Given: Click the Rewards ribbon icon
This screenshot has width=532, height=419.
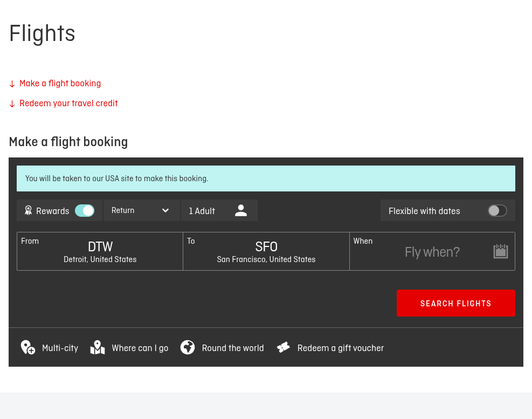Looking at the screenshot, I should (29, 210).
